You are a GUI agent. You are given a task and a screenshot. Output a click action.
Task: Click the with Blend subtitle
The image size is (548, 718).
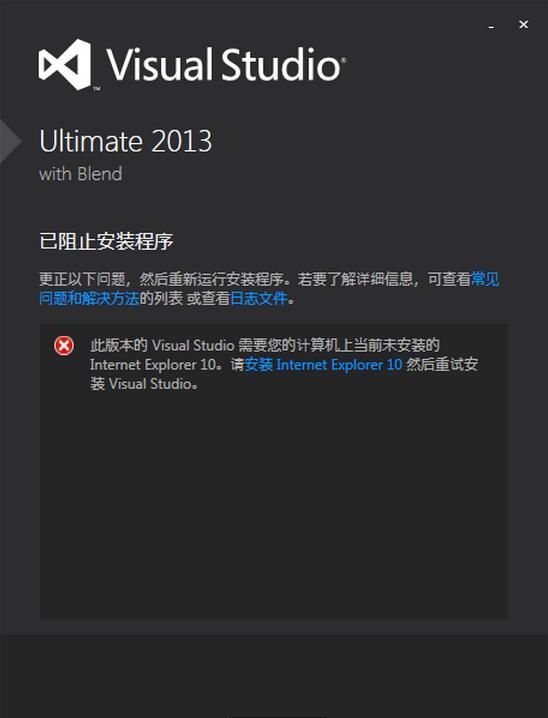coord(81,174)
